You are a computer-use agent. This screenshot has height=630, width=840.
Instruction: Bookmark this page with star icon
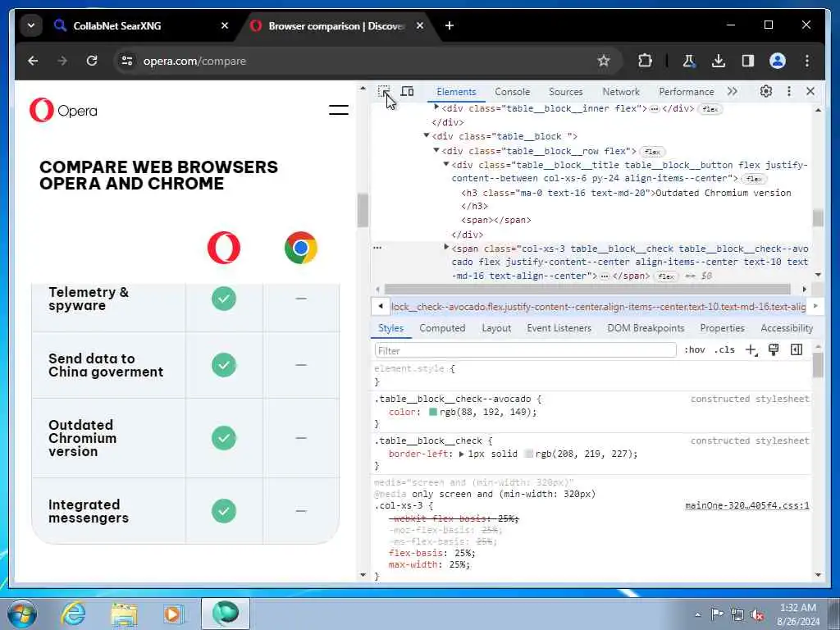604,61
